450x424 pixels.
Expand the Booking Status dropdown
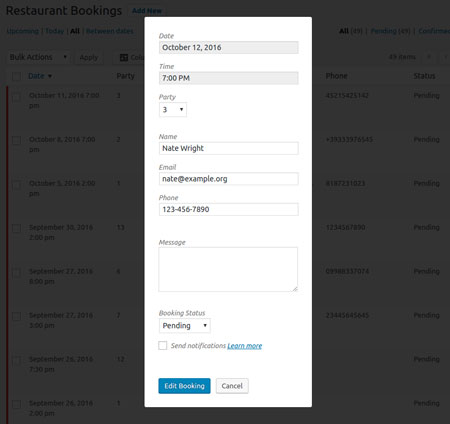[x=184, y=326]
